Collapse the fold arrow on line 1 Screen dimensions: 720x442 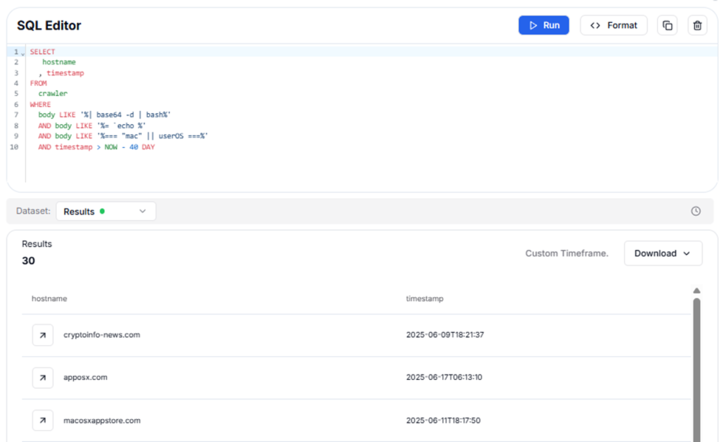pyautogui.click(x=23, y=53)
